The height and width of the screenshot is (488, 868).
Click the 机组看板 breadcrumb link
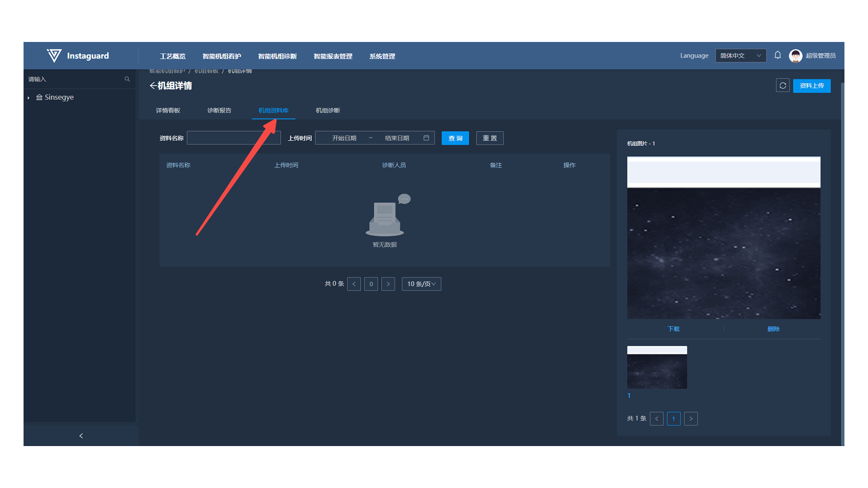207,71
